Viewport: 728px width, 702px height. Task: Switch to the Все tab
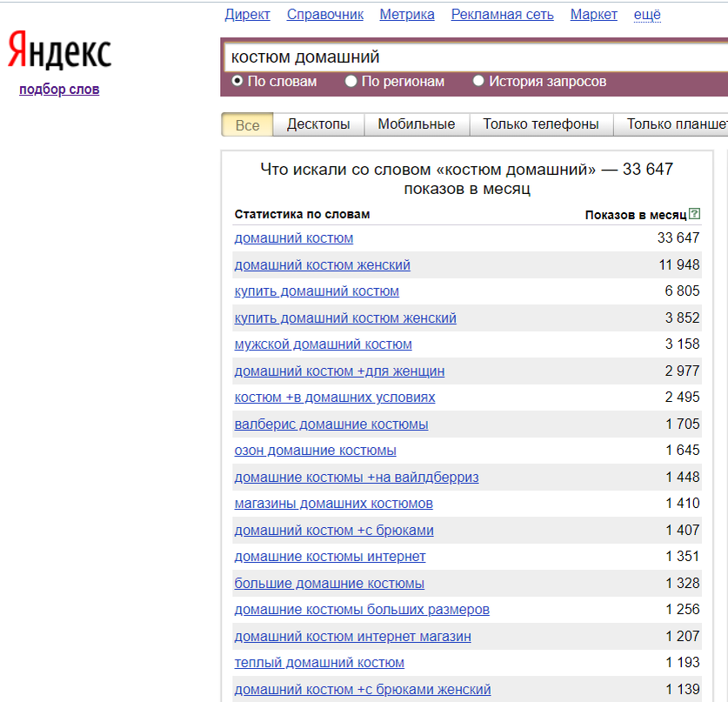pyautogui.click(x=248, y=124)
